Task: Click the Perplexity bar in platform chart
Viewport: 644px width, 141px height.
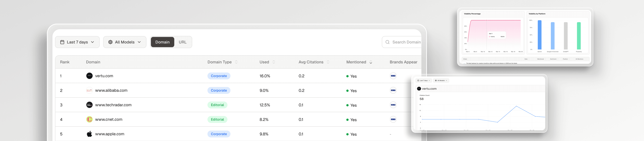Action: tap(578, 36)
